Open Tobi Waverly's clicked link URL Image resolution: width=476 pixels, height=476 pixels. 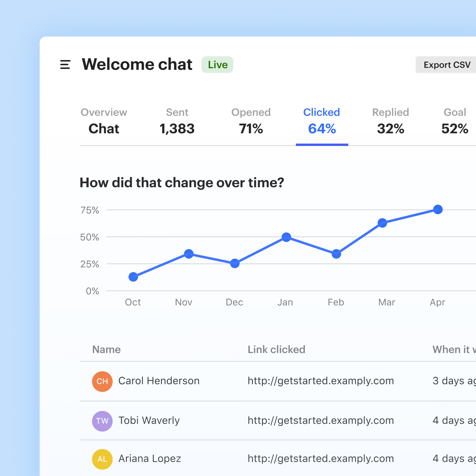click(321, 420)
